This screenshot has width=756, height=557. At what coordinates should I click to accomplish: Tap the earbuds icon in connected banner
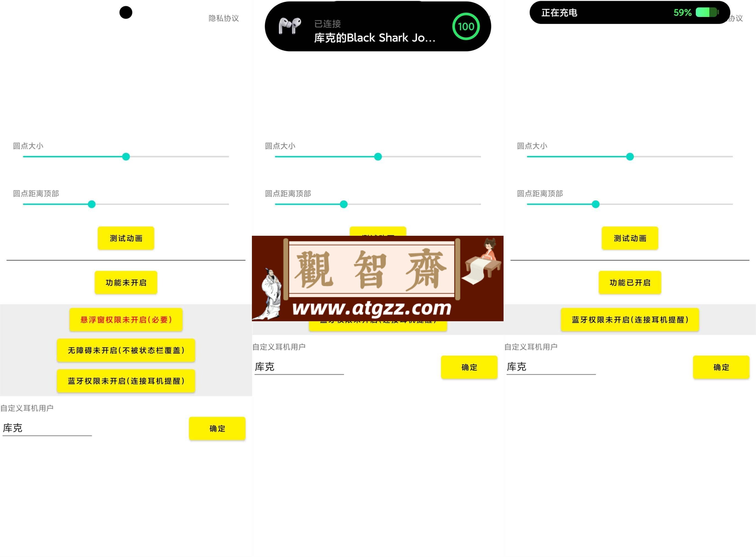290,26
